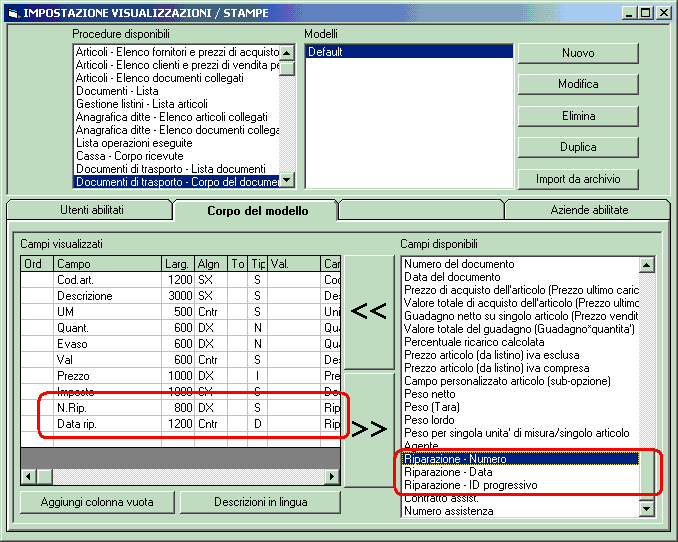Select Peso (Tara) field
Screen dimensions: 678x542
pos(521,407)
